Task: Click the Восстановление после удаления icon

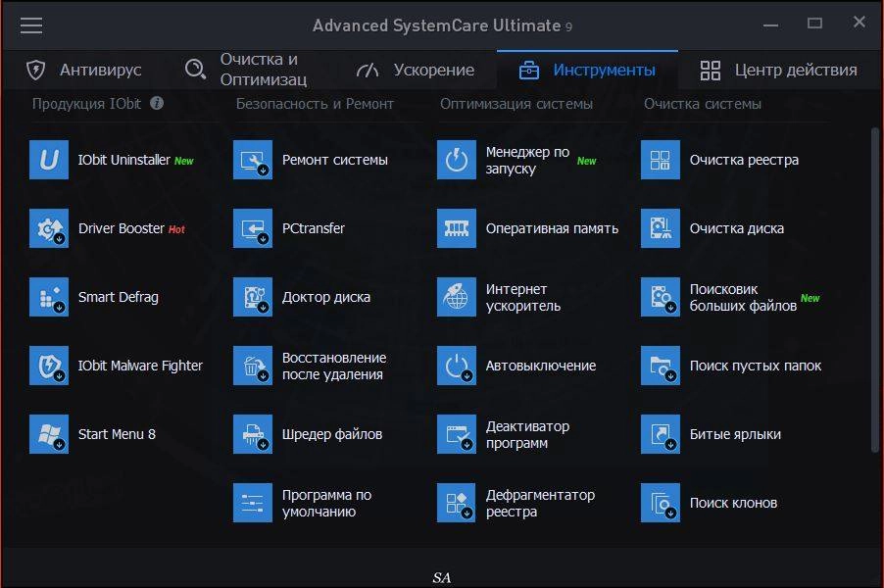Action: coord(253,366)
